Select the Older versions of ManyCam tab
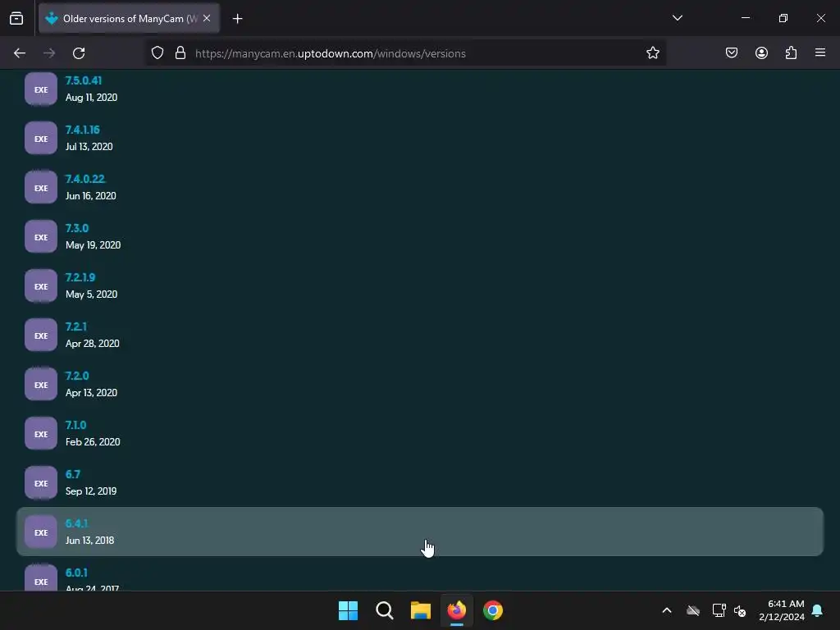 [x=129, y=18]
